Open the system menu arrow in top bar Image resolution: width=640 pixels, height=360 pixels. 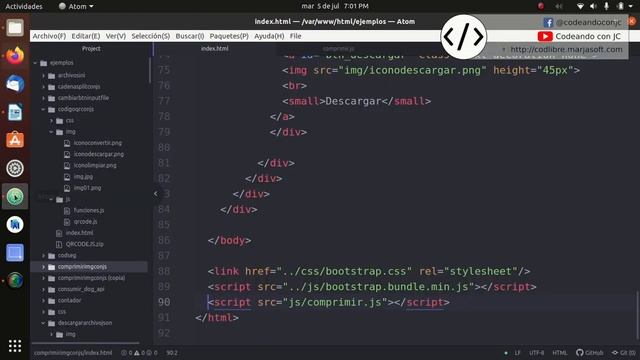pyautogui.click(x=631, y=6)
